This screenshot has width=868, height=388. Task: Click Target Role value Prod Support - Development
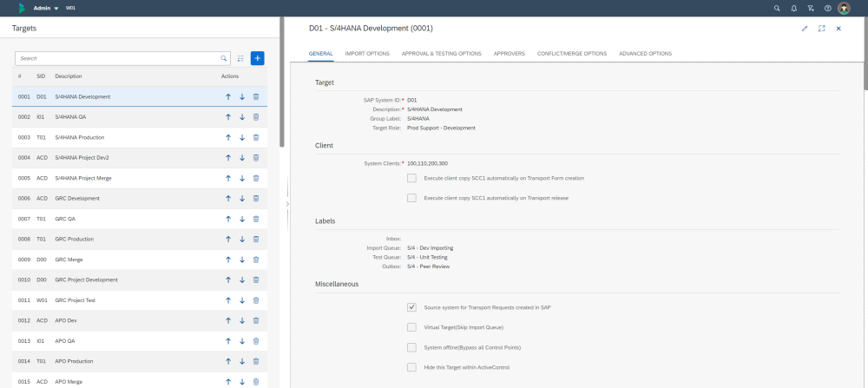[441, 128]
